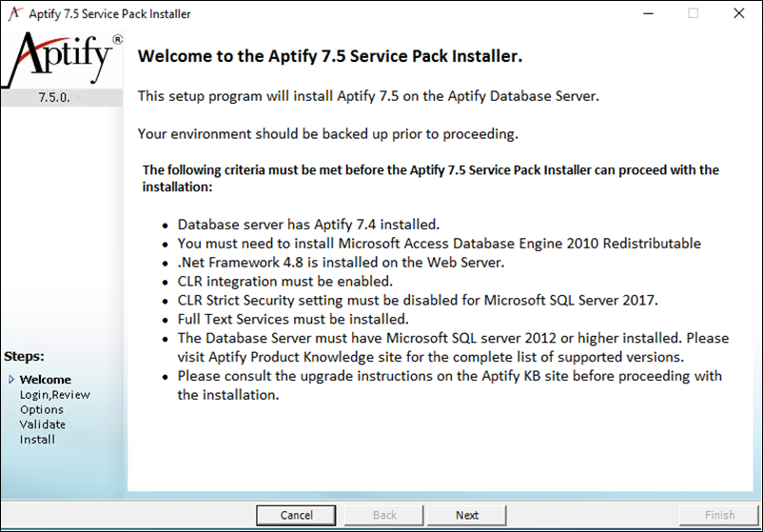Click the upgrade instructions KB site line
The height and width of the screenshot is (532, 763).
pyautogui.click(x=450, y=385)
